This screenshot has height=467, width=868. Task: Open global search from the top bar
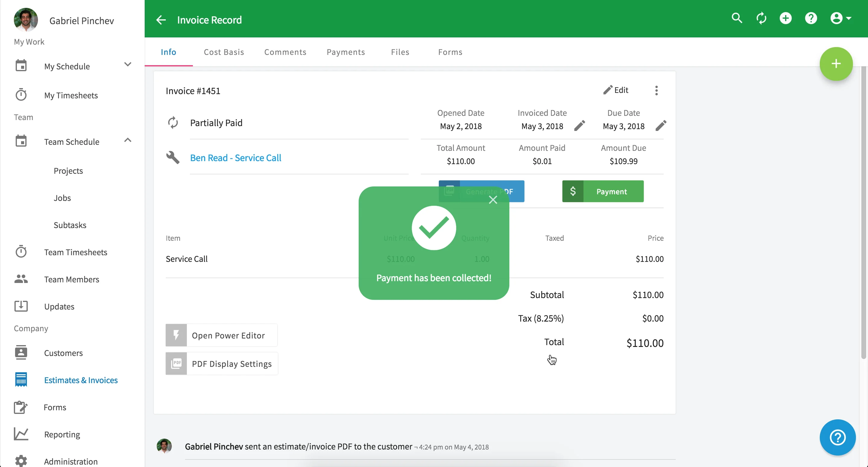coord(737,18)
